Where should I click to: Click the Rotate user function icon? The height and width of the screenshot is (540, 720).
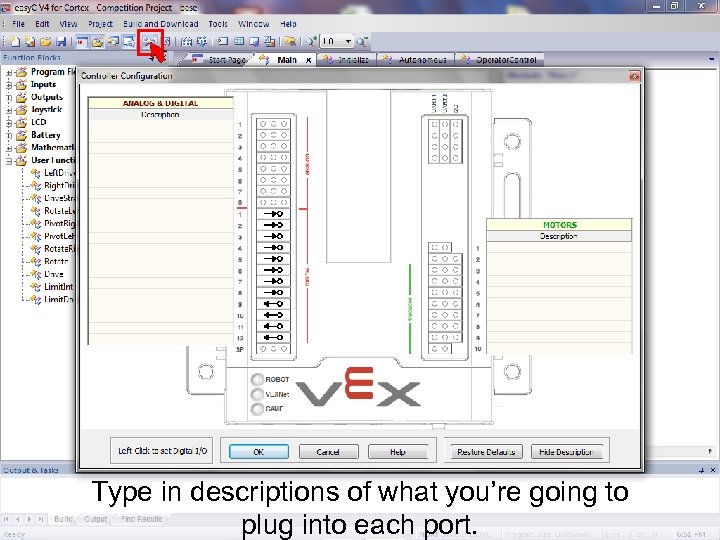[x=35, y=261]
